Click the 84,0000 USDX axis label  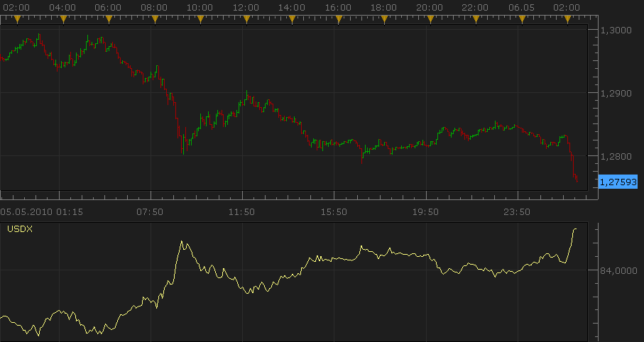click(x=618, y=271)
